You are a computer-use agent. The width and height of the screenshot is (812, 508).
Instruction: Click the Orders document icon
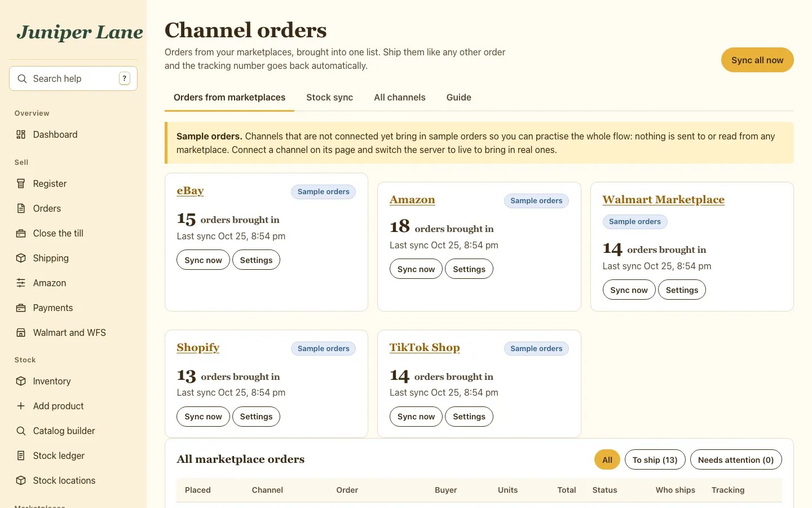(21, 208)
